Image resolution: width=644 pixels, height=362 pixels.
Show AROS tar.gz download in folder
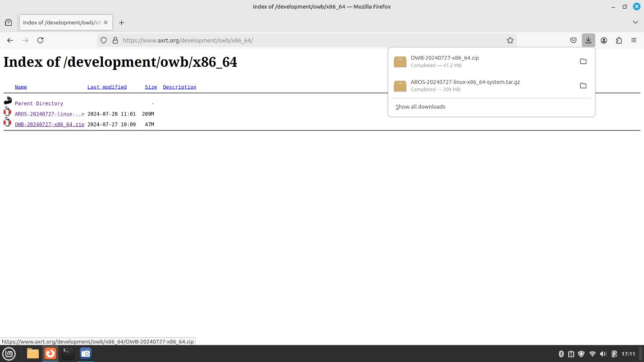(x=583, y=86)
